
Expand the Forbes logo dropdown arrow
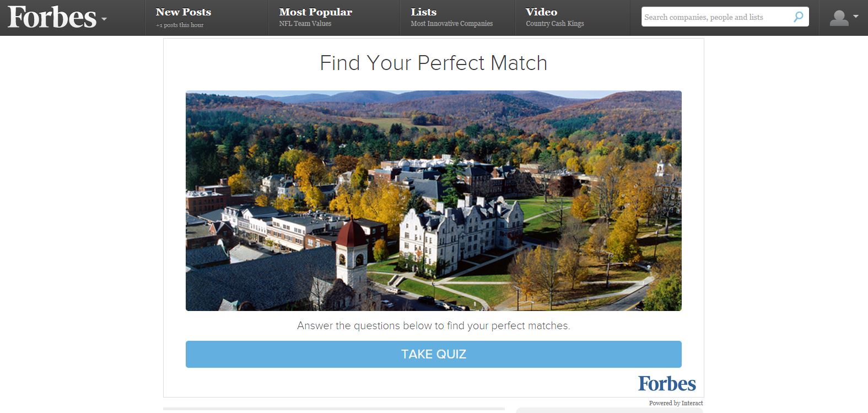point(104,19)
